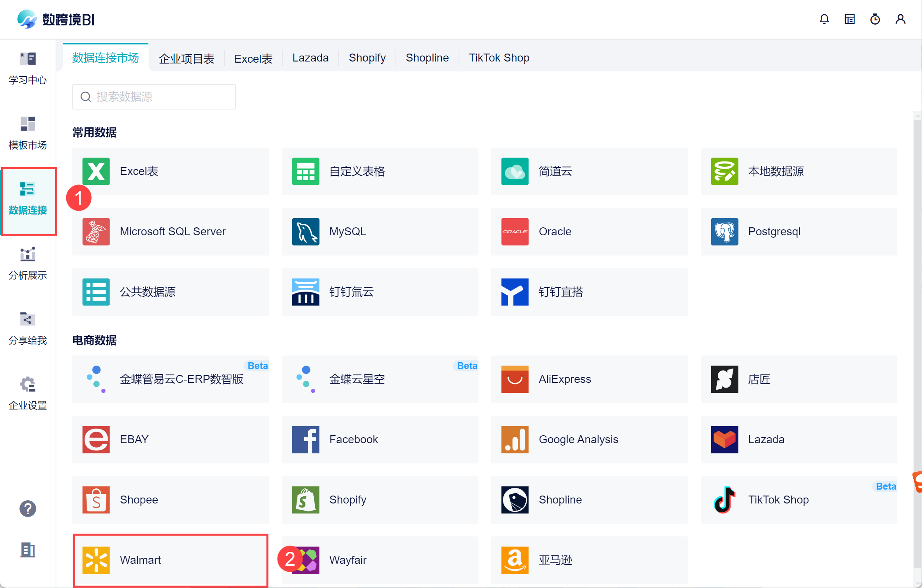
Task: Open the user profile icon
Action: pos(900,19)
